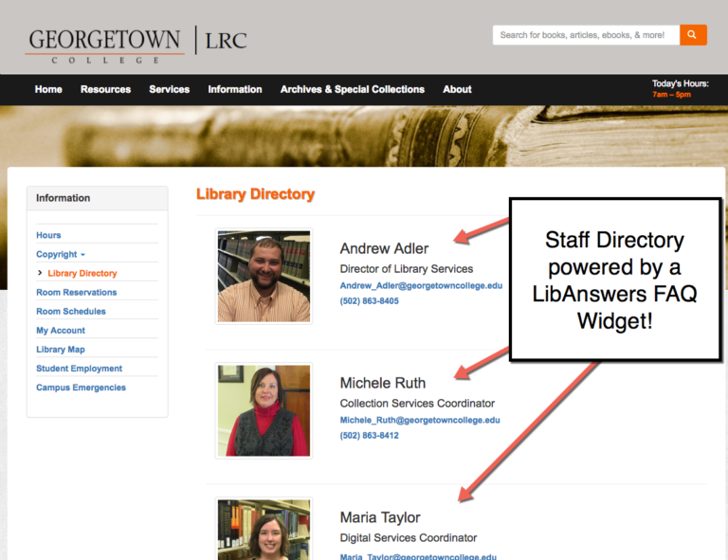The height and width of the screenshot is (560, 728).
Task: Click the search books and articles field
Action: [586, 35]
